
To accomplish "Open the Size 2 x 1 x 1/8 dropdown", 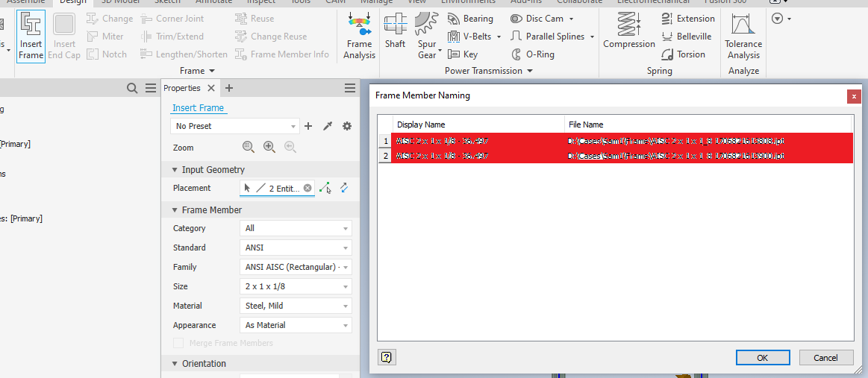I will click(x=296, y=286).
